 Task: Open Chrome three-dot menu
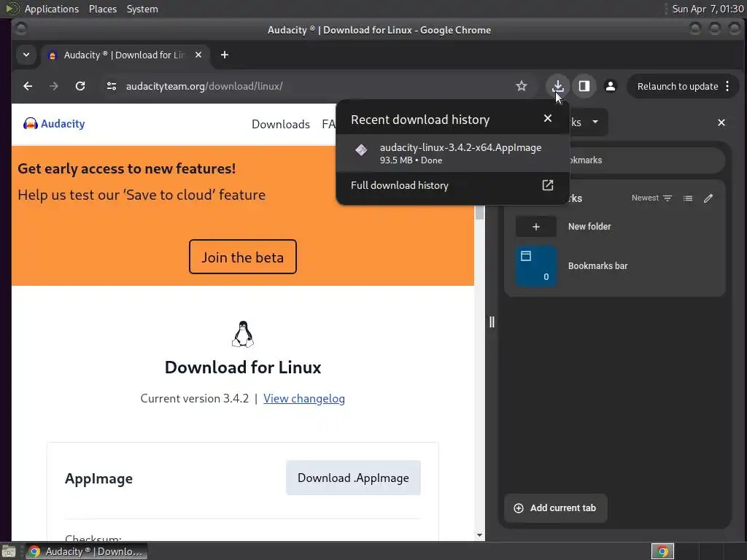pyautogui.click(x=727, y=86)
